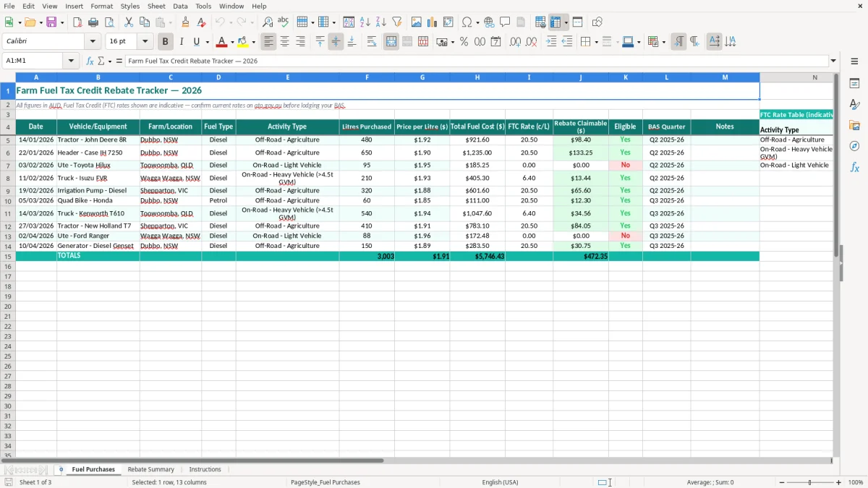868x488 pixels.
Task: Open Print Preview from toolbar
Action: (x=109, y=22)
